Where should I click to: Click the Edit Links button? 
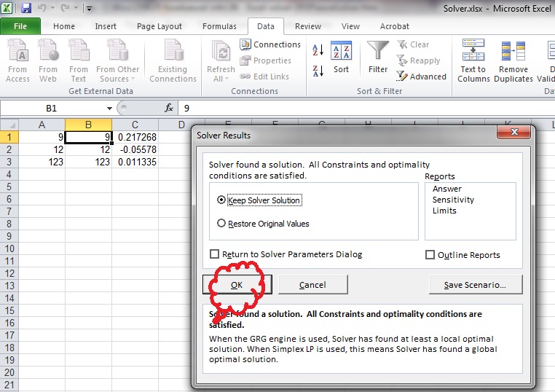click(264, 77)
